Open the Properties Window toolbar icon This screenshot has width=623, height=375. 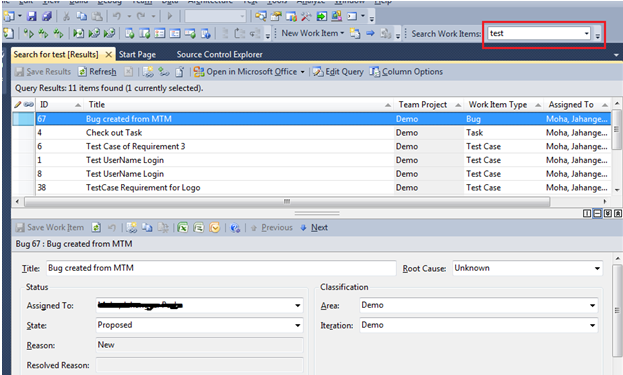click(x=276, y=16)
